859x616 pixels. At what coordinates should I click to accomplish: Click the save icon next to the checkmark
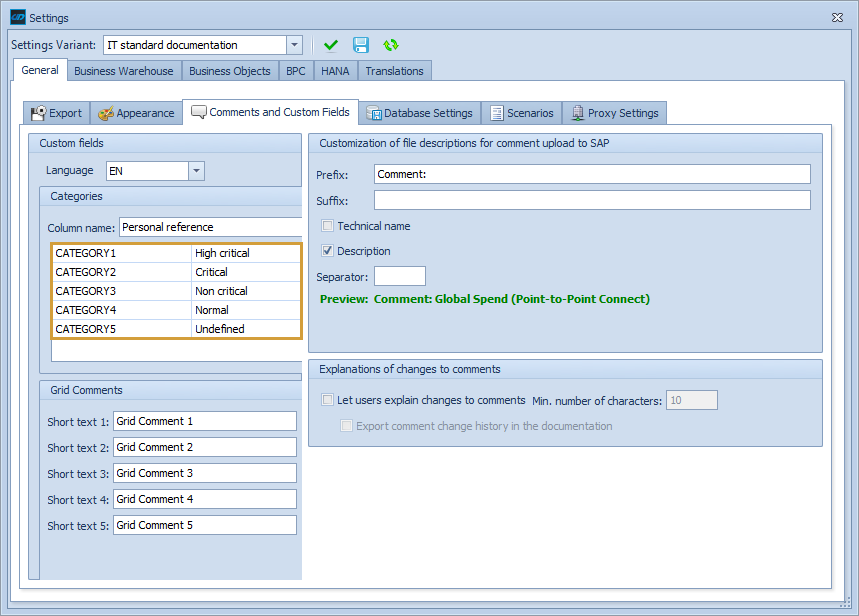pos(360,45)
